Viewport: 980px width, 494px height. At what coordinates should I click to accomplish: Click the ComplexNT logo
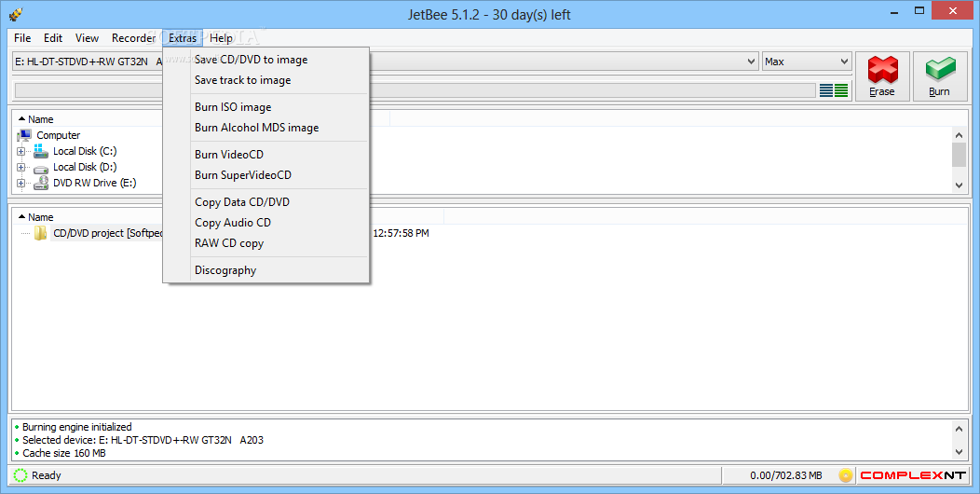(x=913, y=475)
